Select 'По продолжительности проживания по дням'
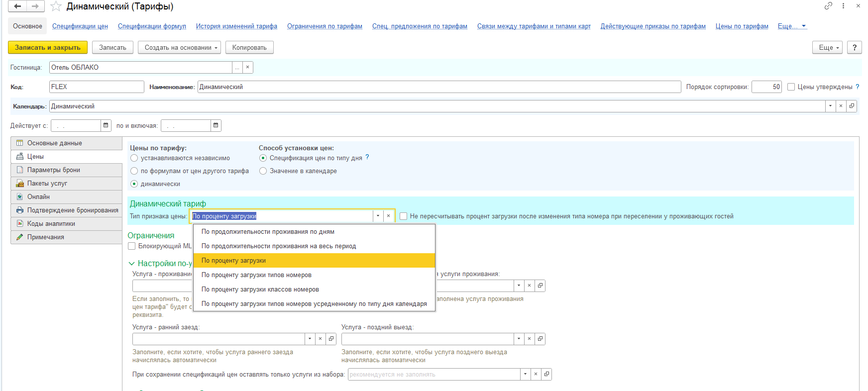868x391 pixels. [x=268, y=232]
